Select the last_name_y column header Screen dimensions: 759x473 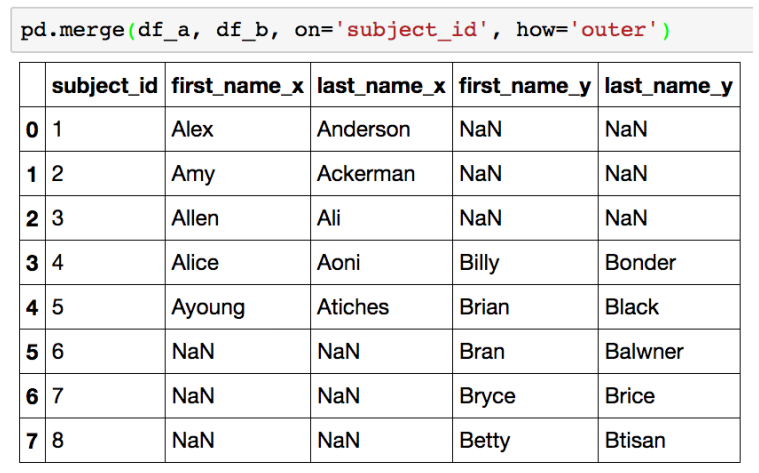pyautogui.click(x=669, y=85)
